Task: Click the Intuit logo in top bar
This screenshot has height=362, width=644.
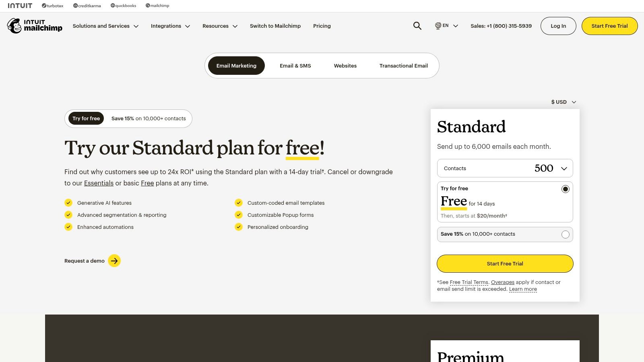Action: (x=20, y=6)
